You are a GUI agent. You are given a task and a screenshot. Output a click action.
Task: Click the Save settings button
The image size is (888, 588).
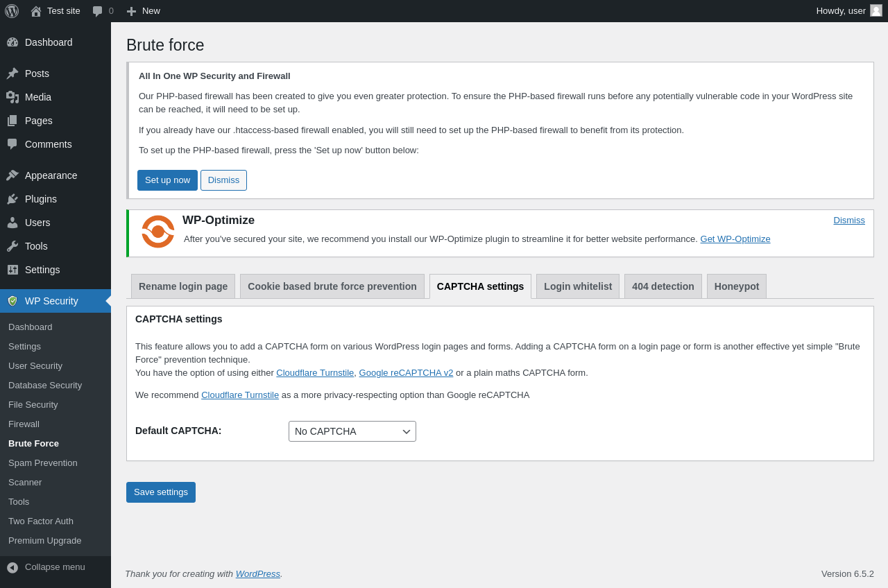pyautogui.click(x=161, y=492)
